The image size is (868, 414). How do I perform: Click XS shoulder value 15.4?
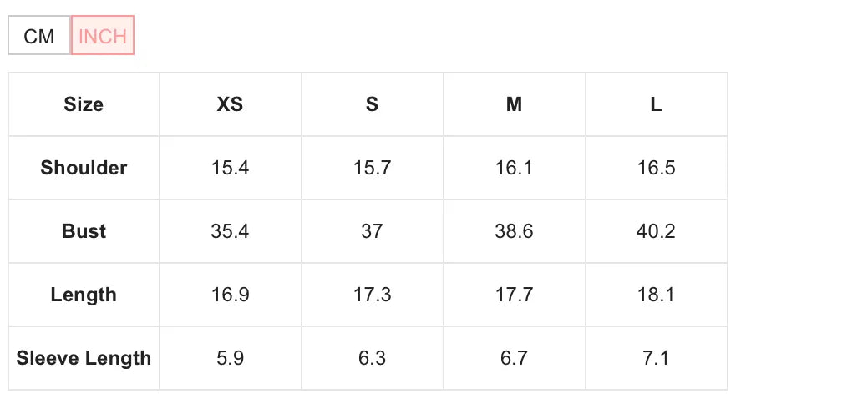(230, 168)
